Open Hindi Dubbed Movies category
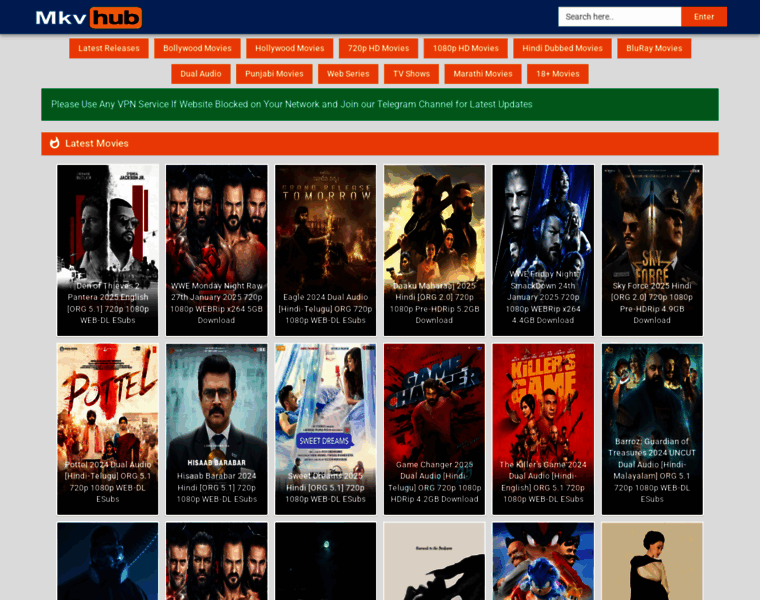The width and height of the screenshot is (760, 600). point(562,48)
